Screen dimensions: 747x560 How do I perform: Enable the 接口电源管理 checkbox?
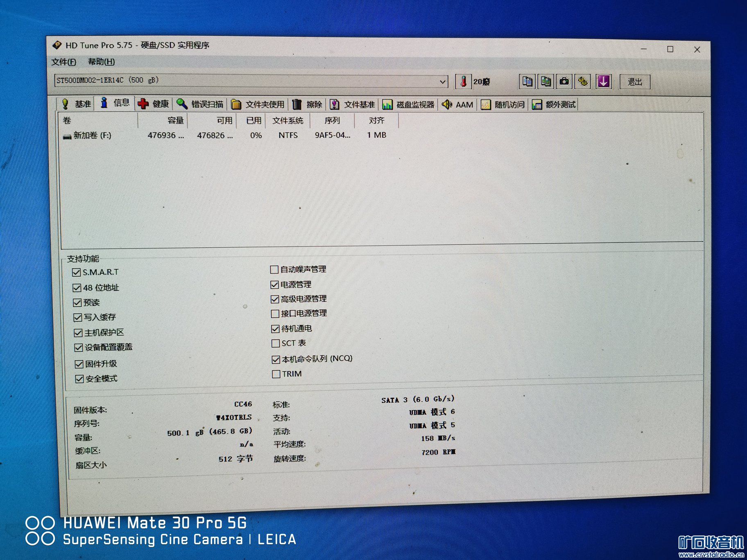[x=275, y=314]
